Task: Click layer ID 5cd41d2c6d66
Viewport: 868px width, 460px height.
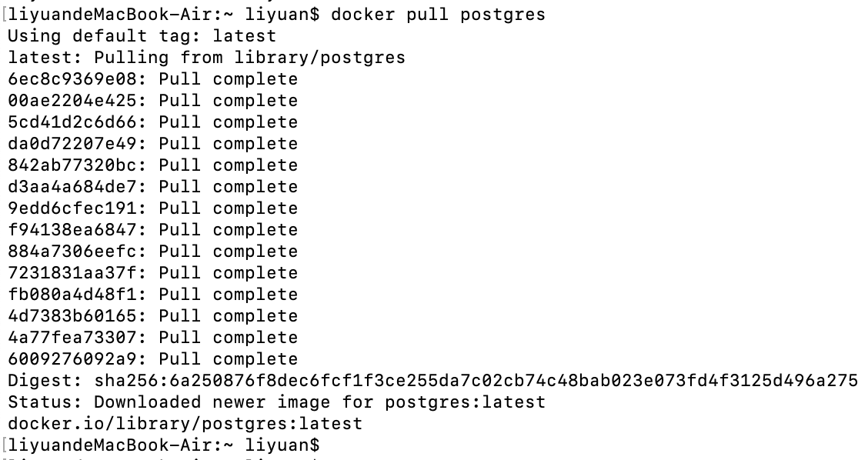Action: [78, 122]
